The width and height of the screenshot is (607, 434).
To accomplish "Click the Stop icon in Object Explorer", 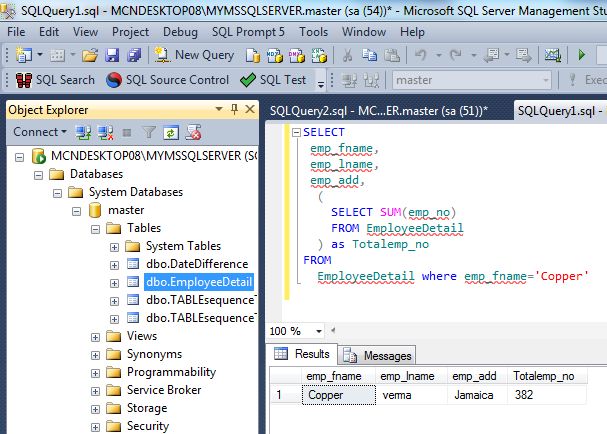I will point(127,133).
